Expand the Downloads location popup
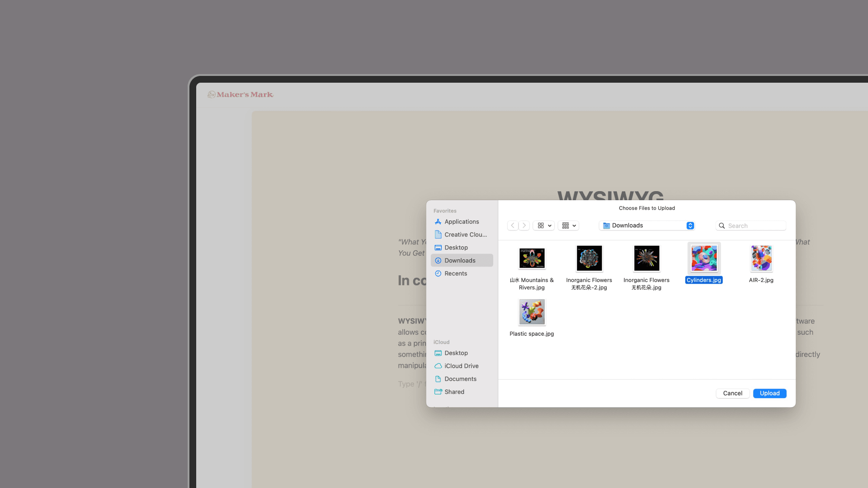The height and width of the screenshot is (488, 868). pyautogui.click(x=647, y=225)
